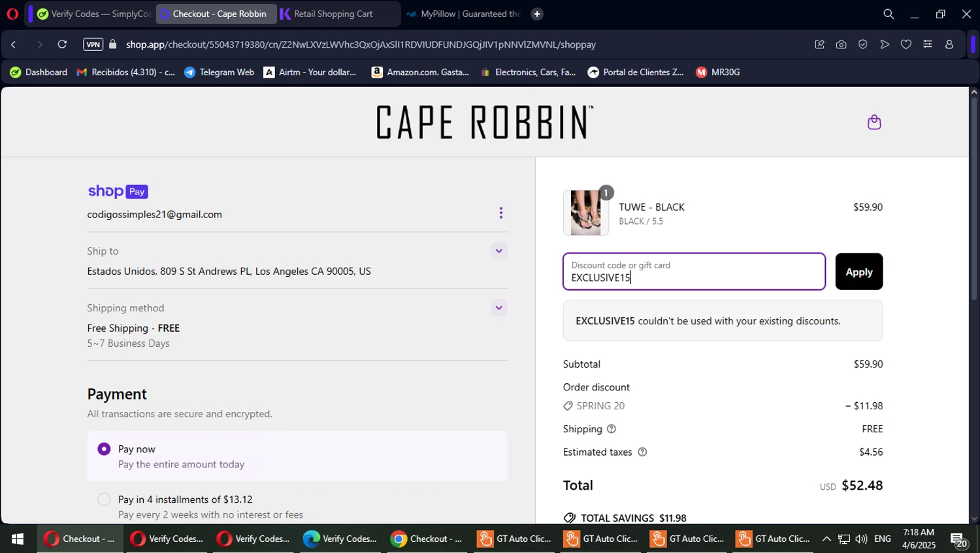Click the discount code input field

pos(694,272)
